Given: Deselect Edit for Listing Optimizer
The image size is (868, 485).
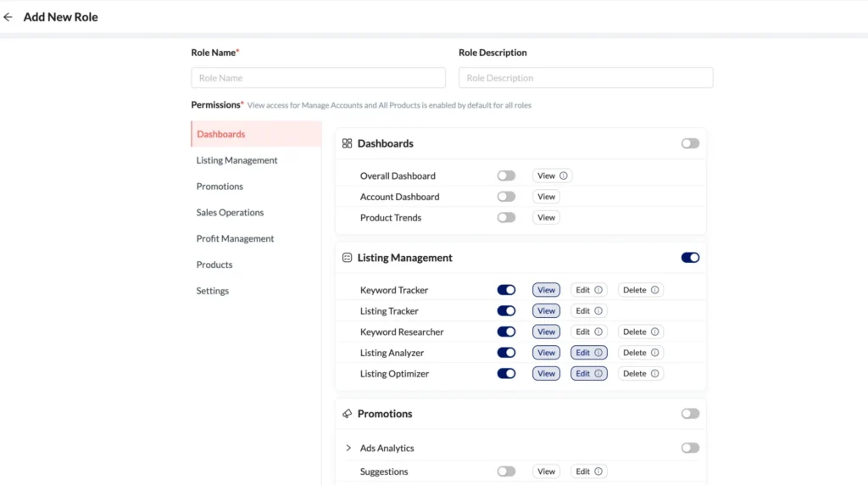Looking at the screenshot, I should (588, 374).
